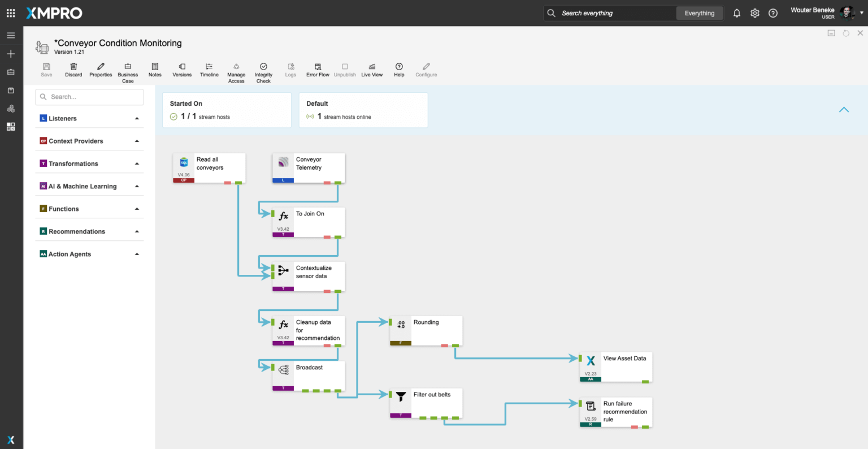Open the Timeline toolbar icon

[x=209, y=67]
